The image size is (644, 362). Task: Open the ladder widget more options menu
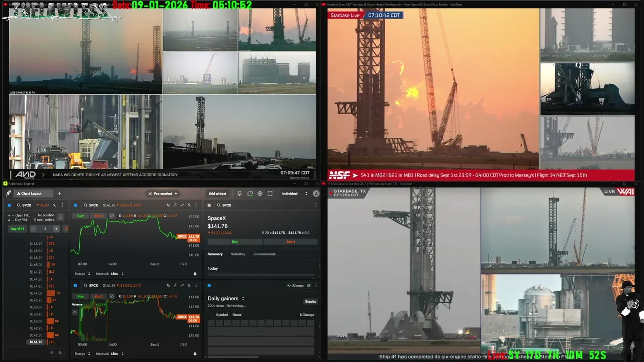(x=62, y=205)
